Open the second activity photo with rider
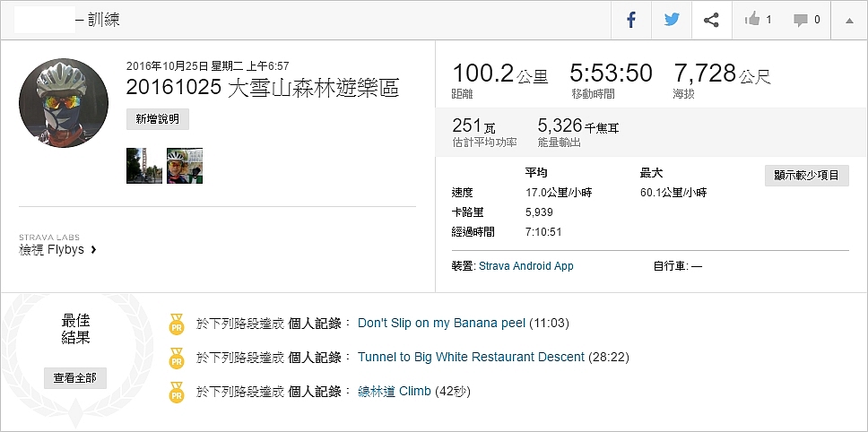Viewport: 868px width, 432px height. (185, 166)
